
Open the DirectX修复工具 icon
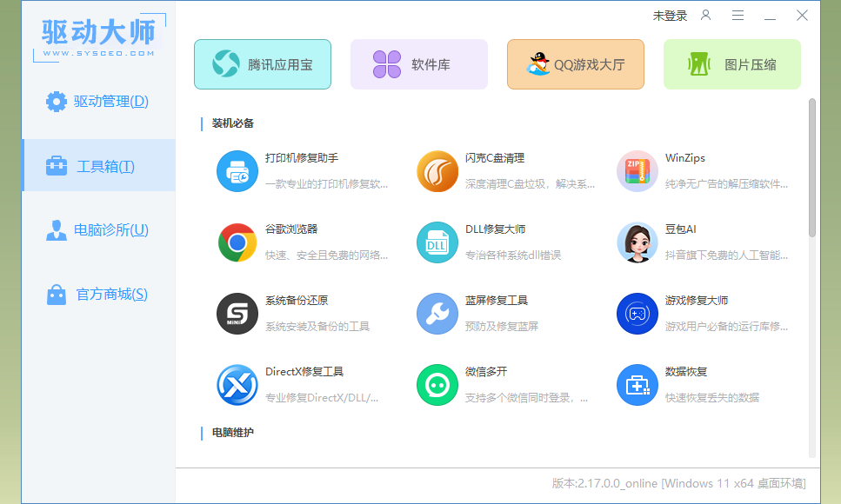[x=237, y=385]
